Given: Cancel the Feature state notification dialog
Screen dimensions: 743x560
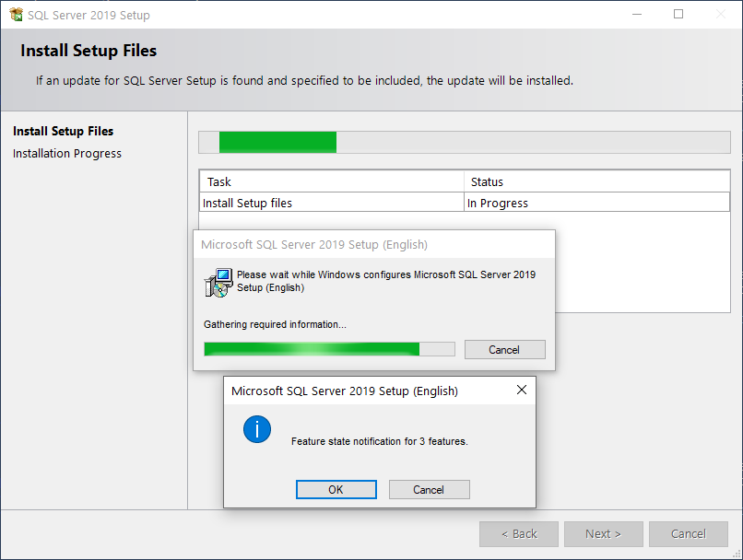Looking at the screenshot, I should [429, 489].
